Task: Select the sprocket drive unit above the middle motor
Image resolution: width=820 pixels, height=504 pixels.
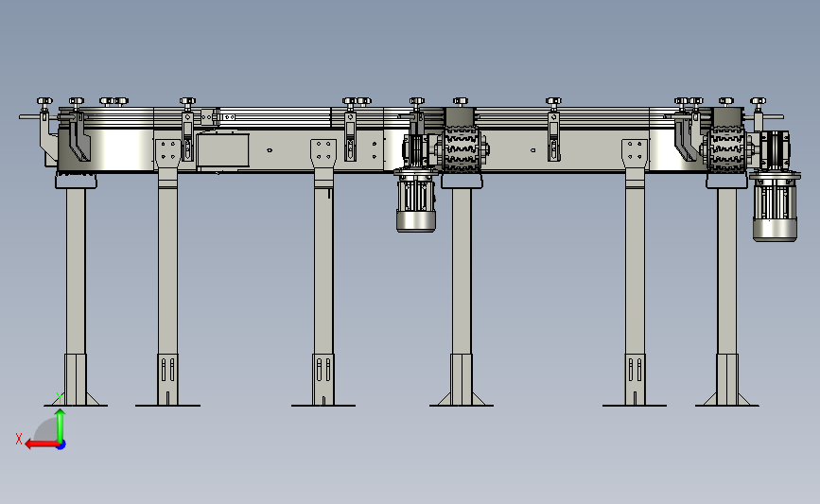Action: (461, 149)
